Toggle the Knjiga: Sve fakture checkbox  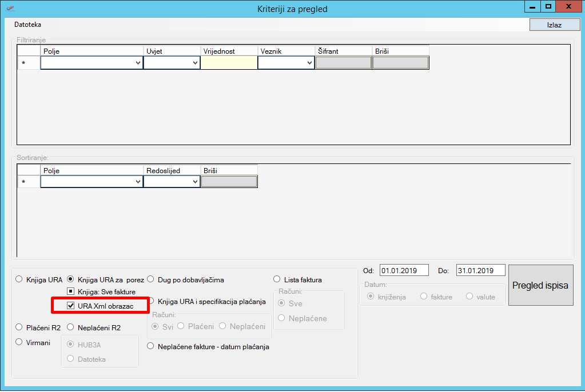point(71,292)
